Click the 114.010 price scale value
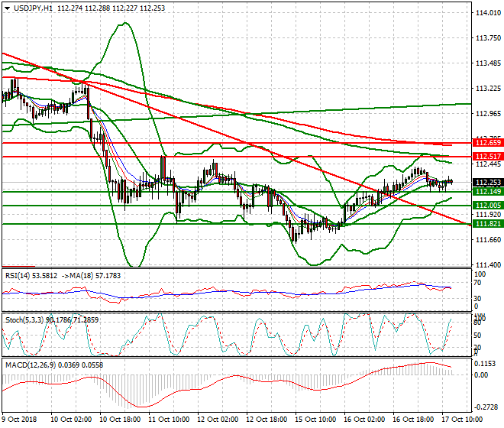Viewport: 504px width, 428px height. click(x=488, y=13)
